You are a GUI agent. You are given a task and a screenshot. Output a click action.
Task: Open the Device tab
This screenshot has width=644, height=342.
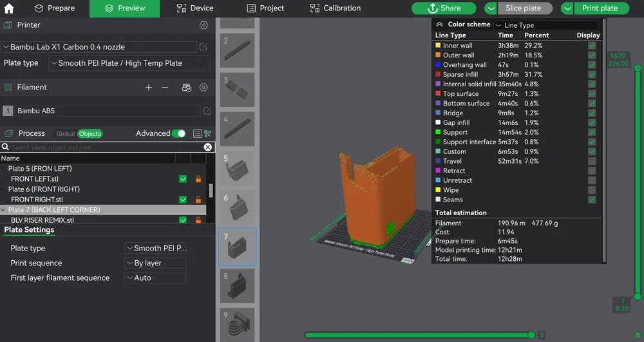point(194,8)
